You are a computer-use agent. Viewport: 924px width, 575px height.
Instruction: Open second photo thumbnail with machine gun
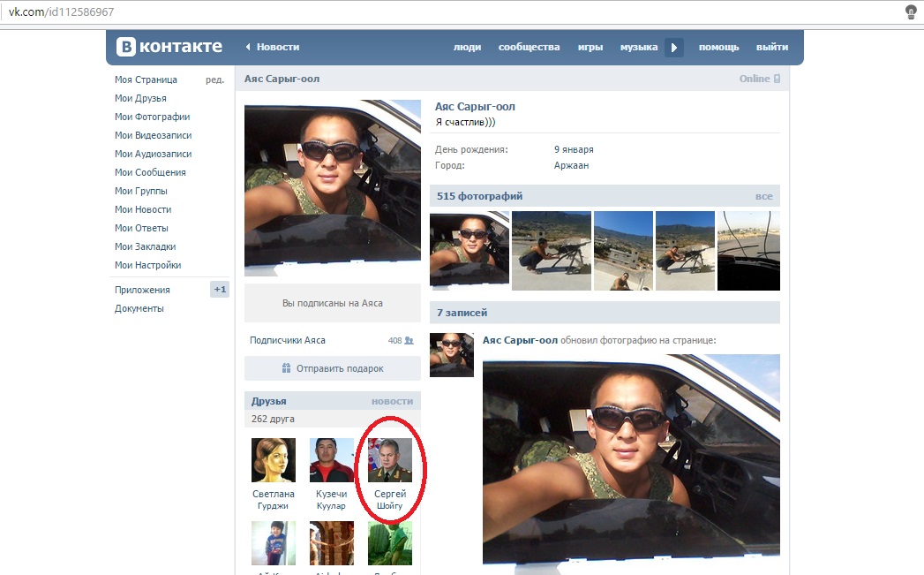point(552,251)
